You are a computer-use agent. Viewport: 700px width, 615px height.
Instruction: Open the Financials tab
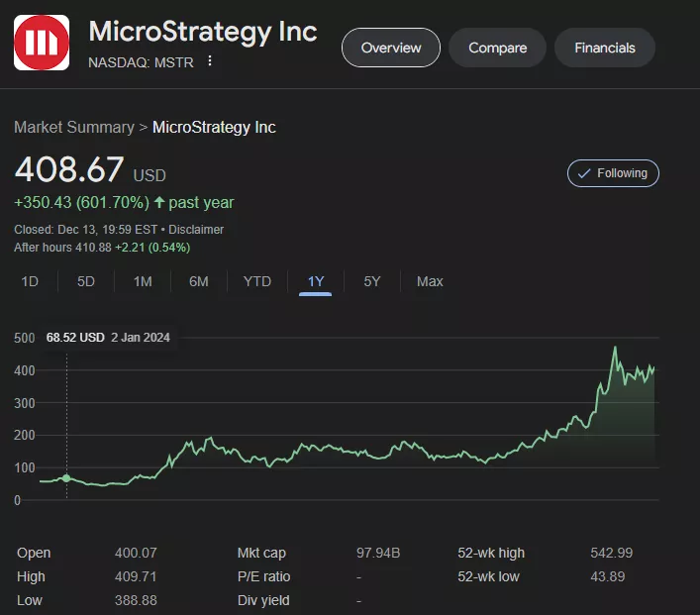click(x=605, y=48)
